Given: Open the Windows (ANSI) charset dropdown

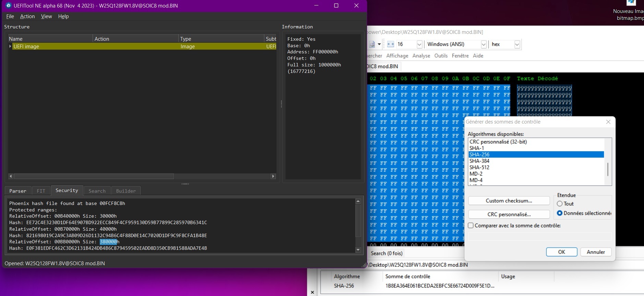Looking at the screenshot, I should coord(483,44).
